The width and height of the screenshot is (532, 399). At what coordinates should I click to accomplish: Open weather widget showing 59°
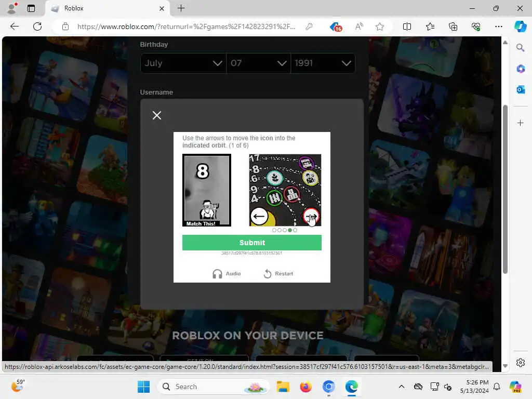pyautogui.click(x=18, y=386)
